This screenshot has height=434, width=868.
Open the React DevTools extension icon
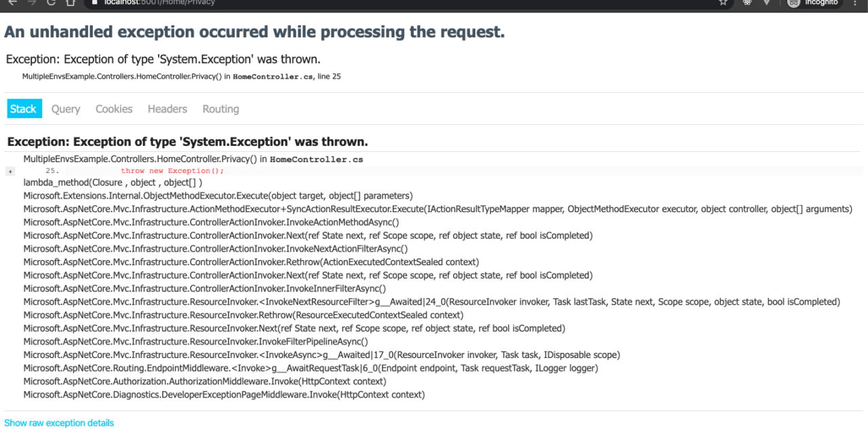coord(747,3)
